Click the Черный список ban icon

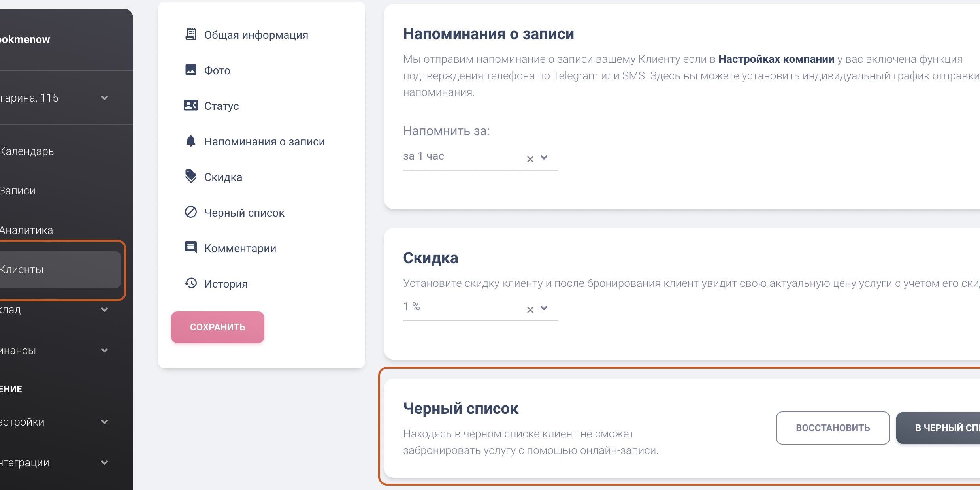coord(191,212)
